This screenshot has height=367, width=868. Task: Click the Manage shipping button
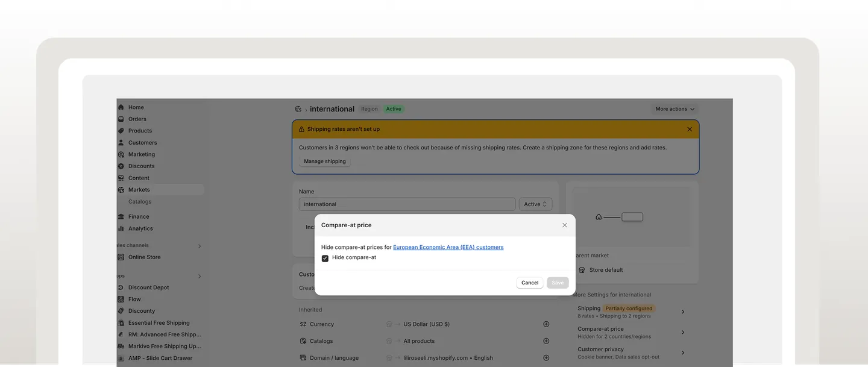(x=325, y=162)
